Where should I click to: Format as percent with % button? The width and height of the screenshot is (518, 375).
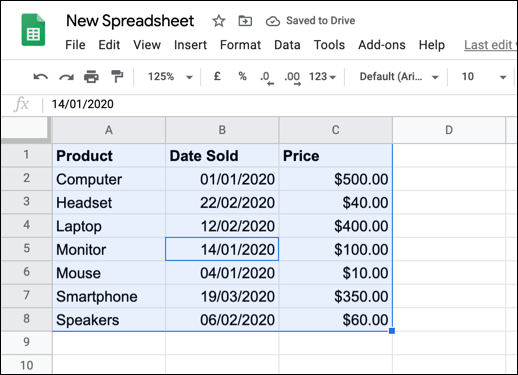242,76
